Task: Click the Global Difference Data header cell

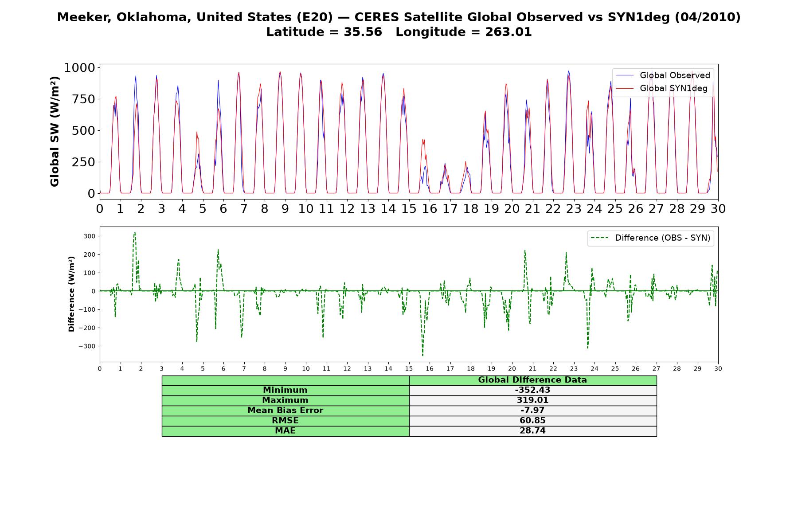Action: click(533, 380)
